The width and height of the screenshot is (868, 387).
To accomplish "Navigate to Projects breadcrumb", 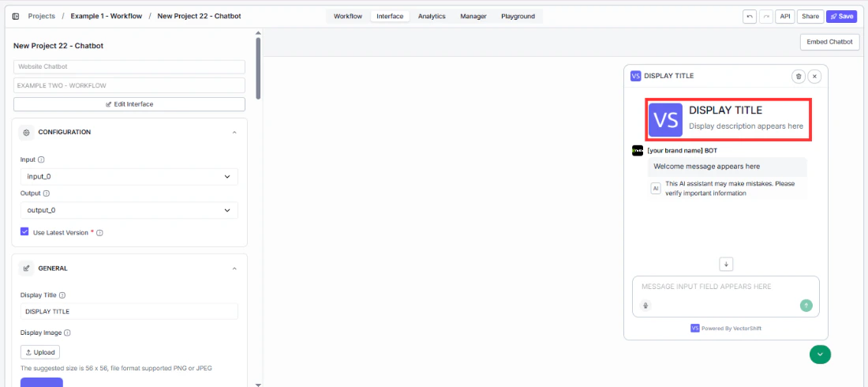I will click(x=42, y=16).
